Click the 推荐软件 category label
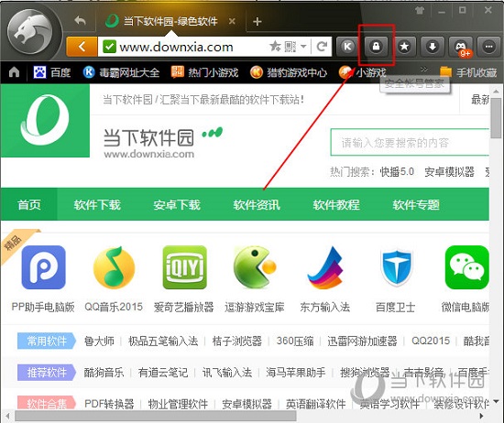The width and height of the screenshot is (504, 423). (x=47, y=373)
